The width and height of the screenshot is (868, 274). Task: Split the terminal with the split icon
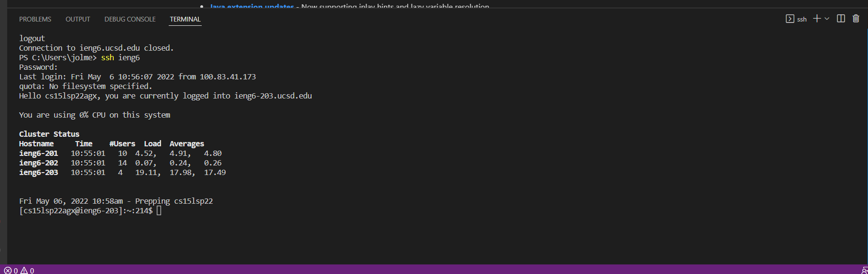841,19
